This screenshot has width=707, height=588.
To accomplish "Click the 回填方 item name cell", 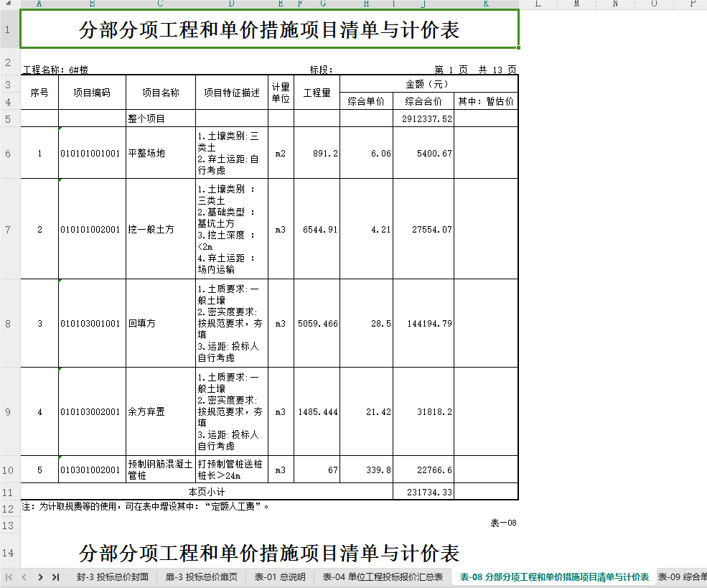I will click(161, 323).
